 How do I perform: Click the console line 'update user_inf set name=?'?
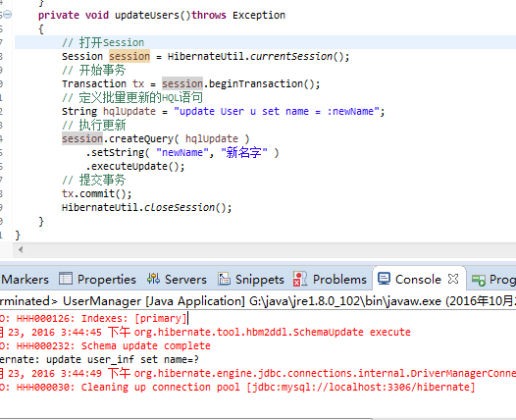coord(123,359)
